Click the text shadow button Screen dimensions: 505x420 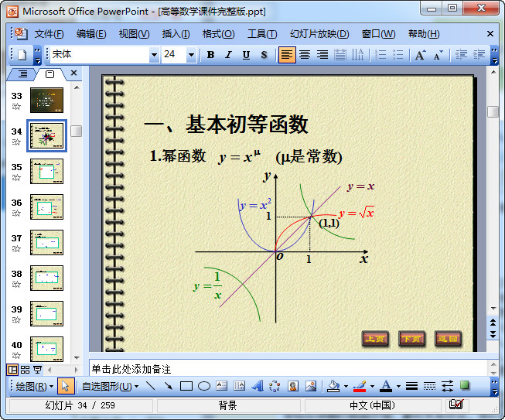click(x=264, y=55)
